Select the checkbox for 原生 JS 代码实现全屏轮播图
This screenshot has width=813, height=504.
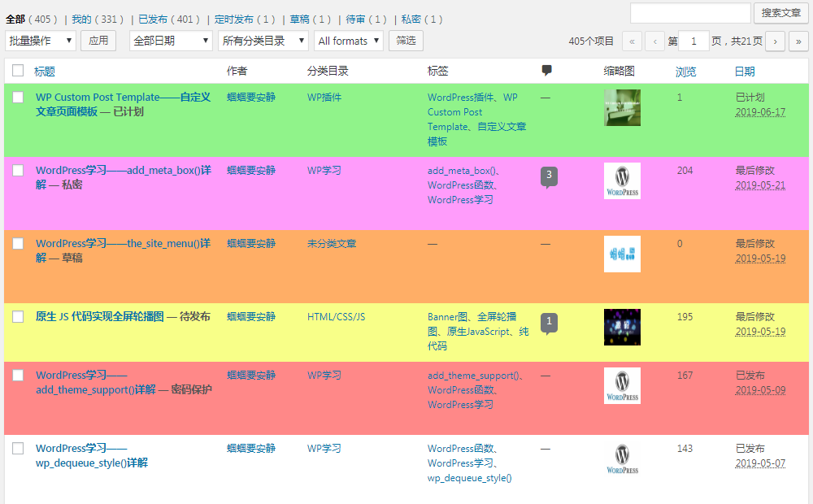tap(18, 317)
